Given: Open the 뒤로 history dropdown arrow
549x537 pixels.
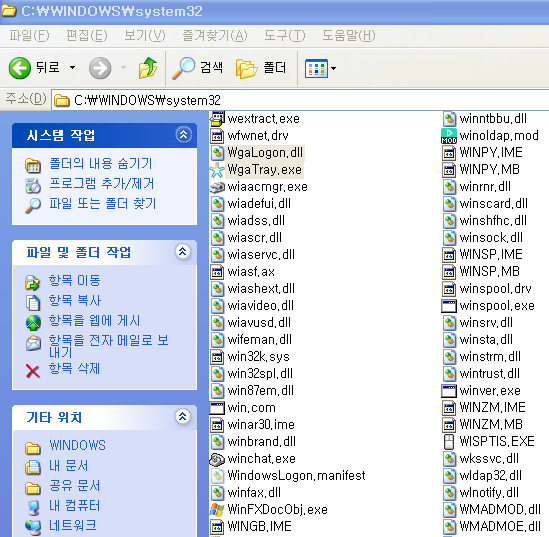Looking at the screenshot, I should (72, 68).
